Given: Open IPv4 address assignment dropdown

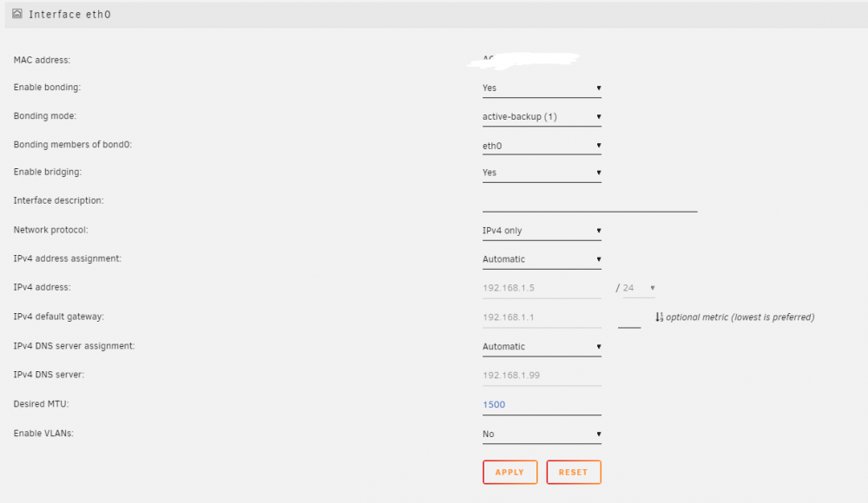Looking at the screenshot, I should pos(542,259).
